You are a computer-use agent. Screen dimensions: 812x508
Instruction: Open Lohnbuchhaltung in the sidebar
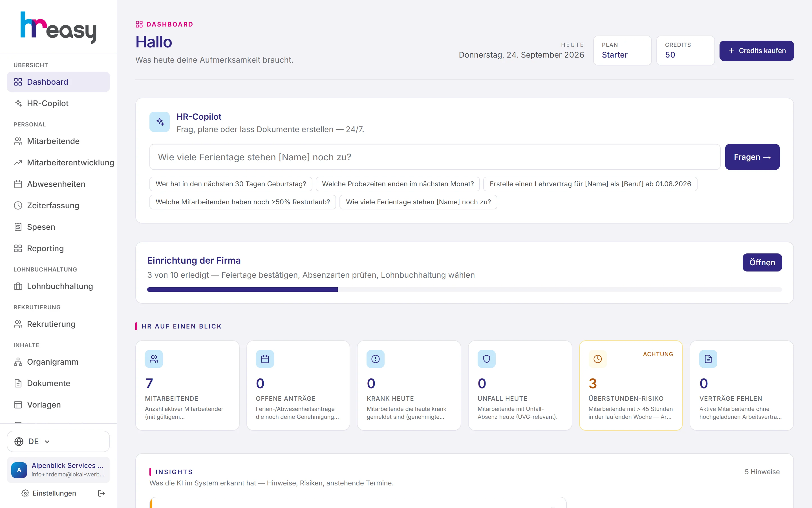pos(58,286)
